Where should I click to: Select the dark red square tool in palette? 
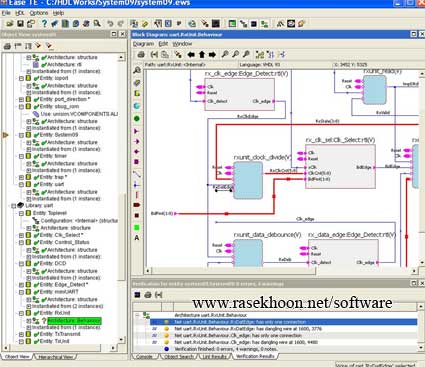pyautogui.click(x=137, y=216)
